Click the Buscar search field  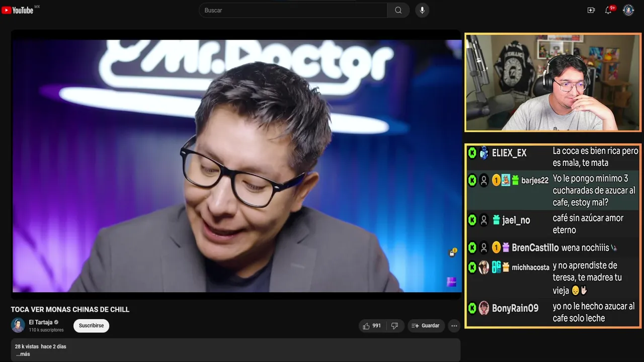pos(293,10)
